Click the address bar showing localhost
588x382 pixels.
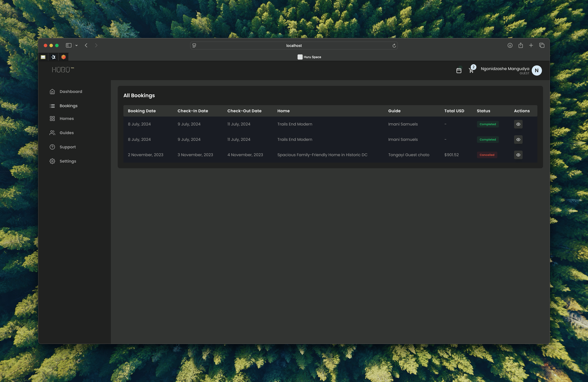pos(294,45)
